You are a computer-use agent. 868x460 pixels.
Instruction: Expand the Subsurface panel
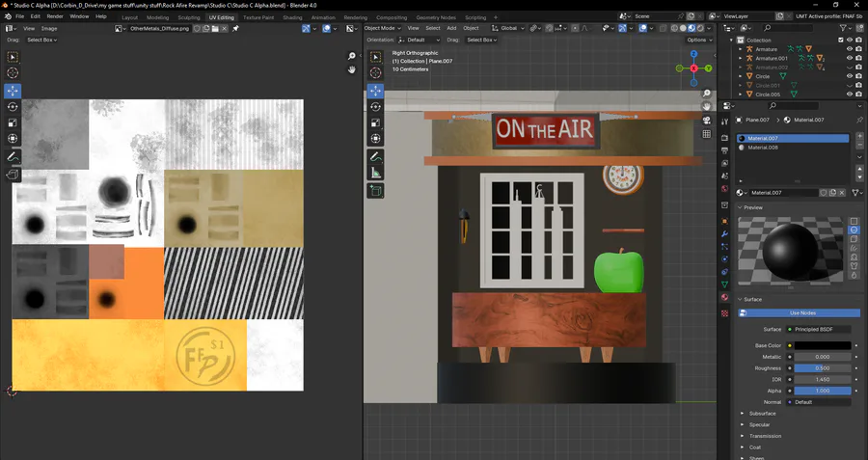[762, 413]
